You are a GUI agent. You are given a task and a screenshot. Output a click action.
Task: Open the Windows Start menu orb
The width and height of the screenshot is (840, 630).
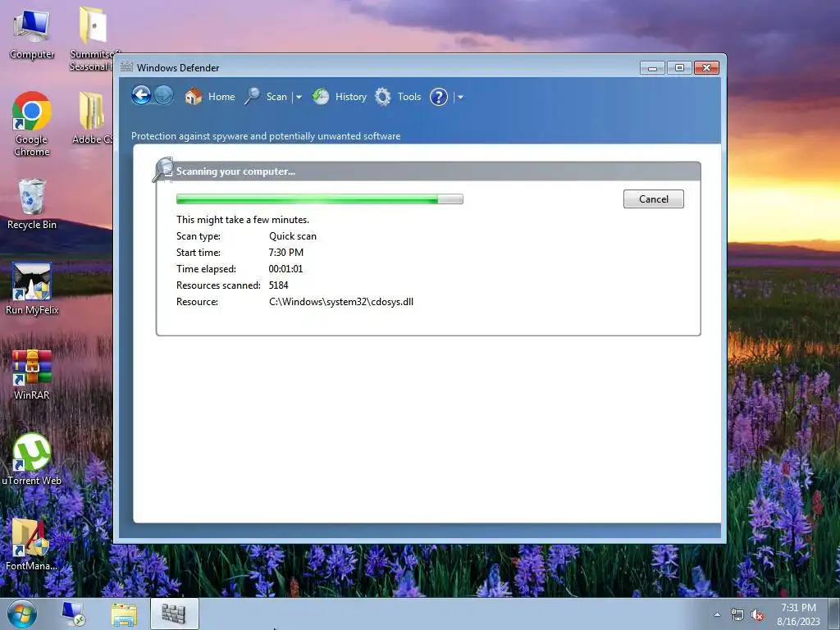coord(22,614)
